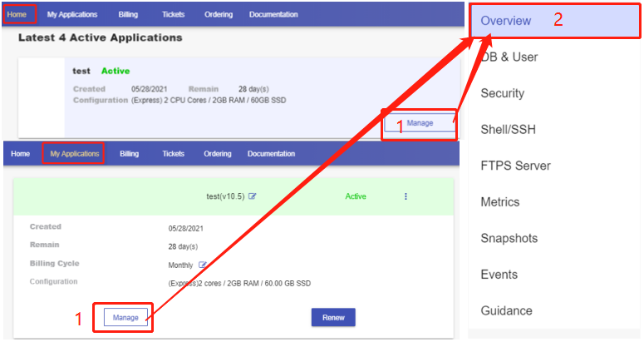This screenshot has height=342, width=644.
Task: Select Overview in the side menu
Action: point(505,21)
